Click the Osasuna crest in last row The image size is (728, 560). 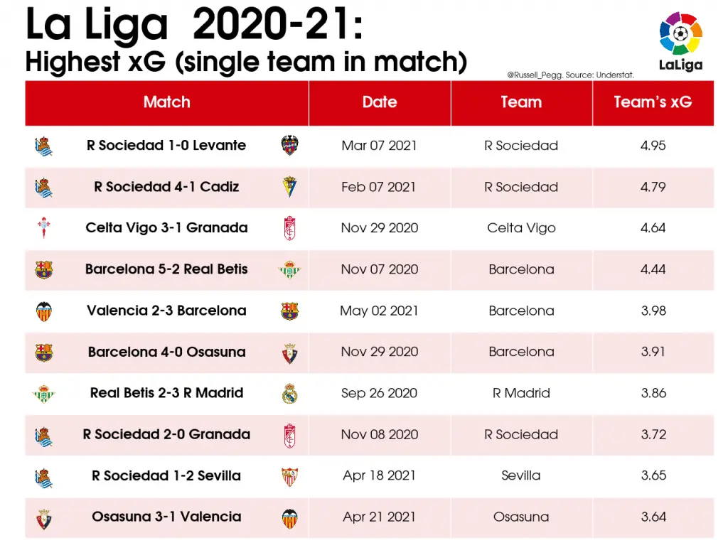click(x=44, y=519)
